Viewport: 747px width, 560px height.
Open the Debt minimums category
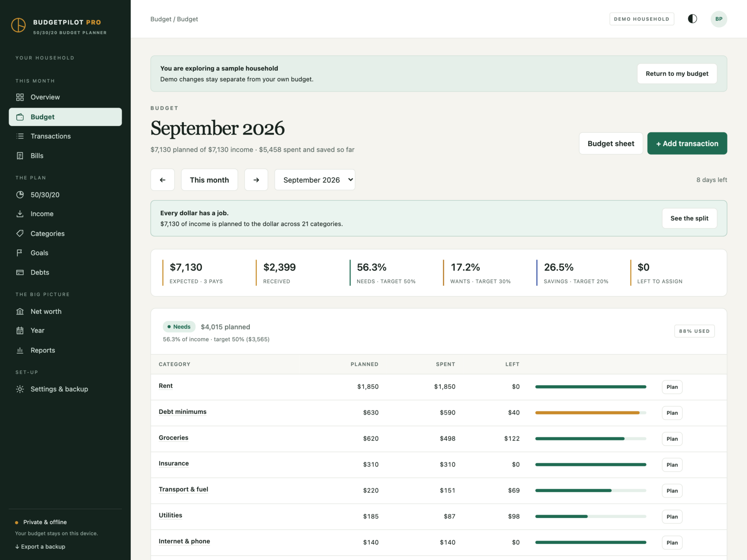click(x=182, y=412)
